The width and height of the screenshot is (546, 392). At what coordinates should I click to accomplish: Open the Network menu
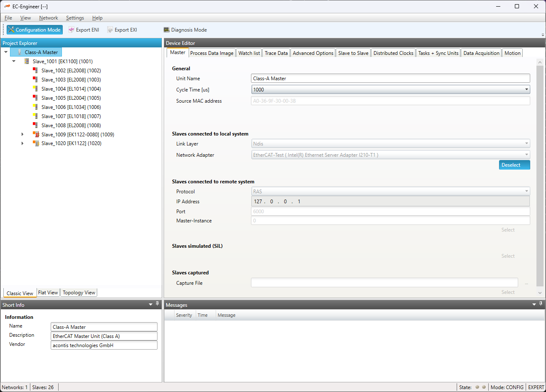pos(48,18)
